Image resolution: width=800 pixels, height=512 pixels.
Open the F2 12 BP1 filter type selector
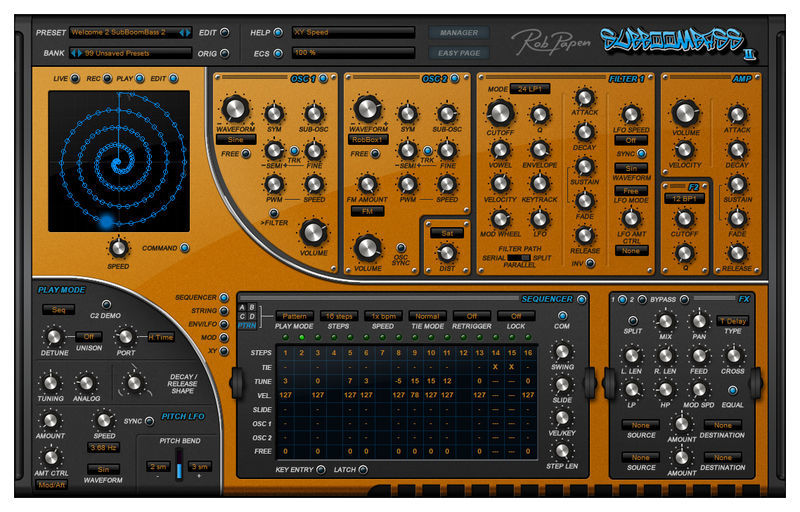click(684, 199)
